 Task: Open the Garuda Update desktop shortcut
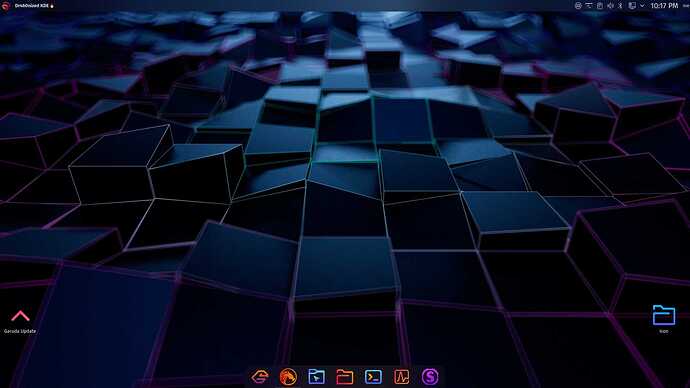point(20,322)
